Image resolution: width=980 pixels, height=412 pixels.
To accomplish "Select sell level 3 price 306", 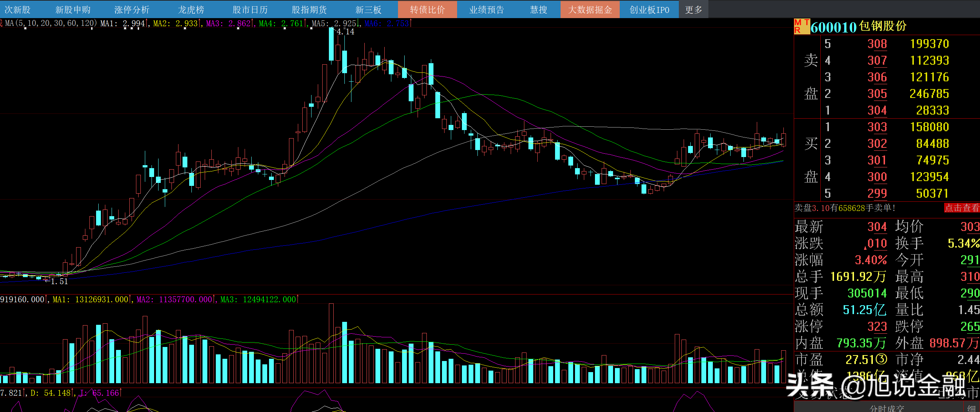I will click(x=877, y=77).
